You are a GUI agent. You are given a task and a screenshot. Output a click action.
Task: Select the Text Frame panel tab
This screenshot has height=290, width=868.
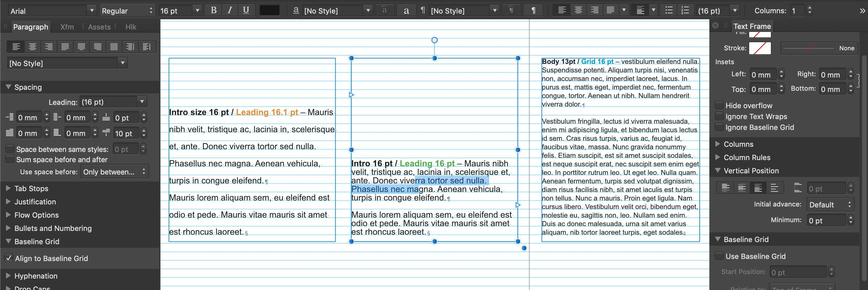(x=752, y=26)
